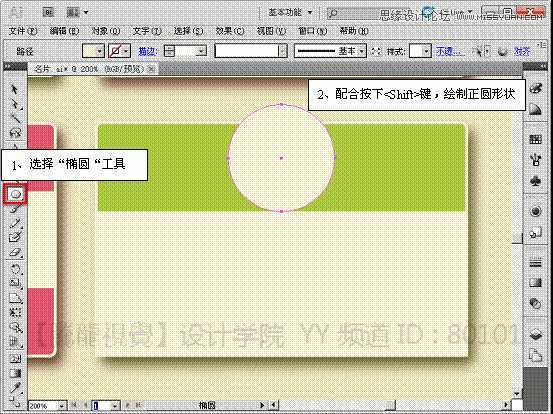Viewport: 553px width, 414px height.
Task: Close the 名片.ai document tab
Action: (x=151, y=69)
